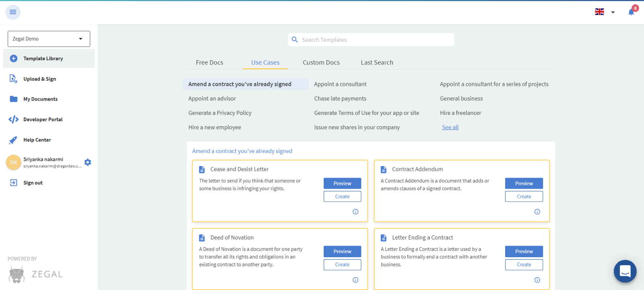Click the Sign out icon
The height and width of the screenshot is (290, 644).
(14, 183)
